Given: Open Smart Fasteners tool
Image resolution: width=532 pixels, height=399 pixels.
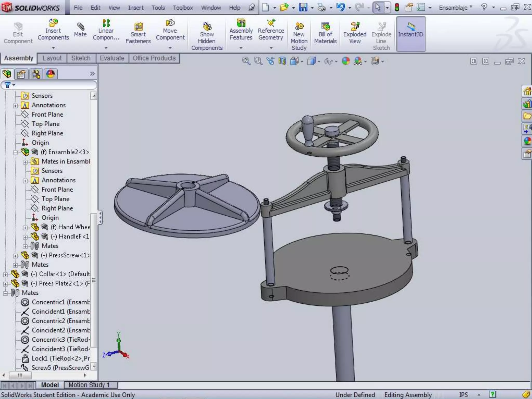Looking at the screenshot, I should [138, 27].
